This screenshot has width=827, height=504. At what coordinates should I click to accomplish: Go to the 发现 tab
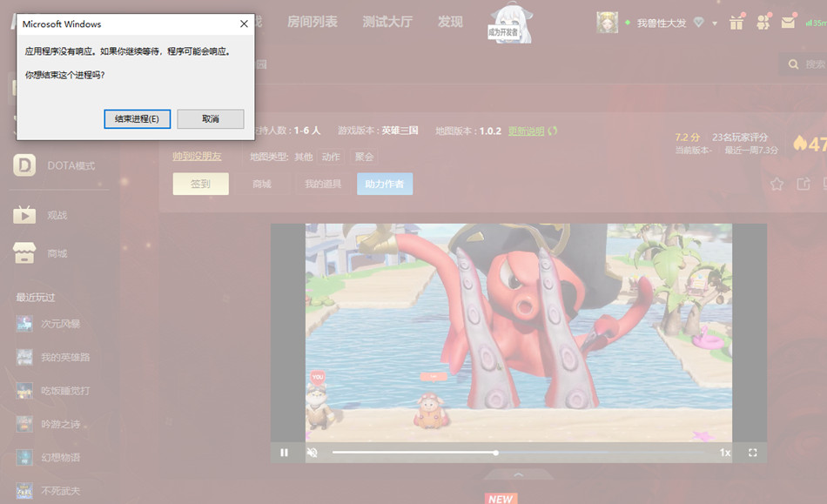coord(450,22)
